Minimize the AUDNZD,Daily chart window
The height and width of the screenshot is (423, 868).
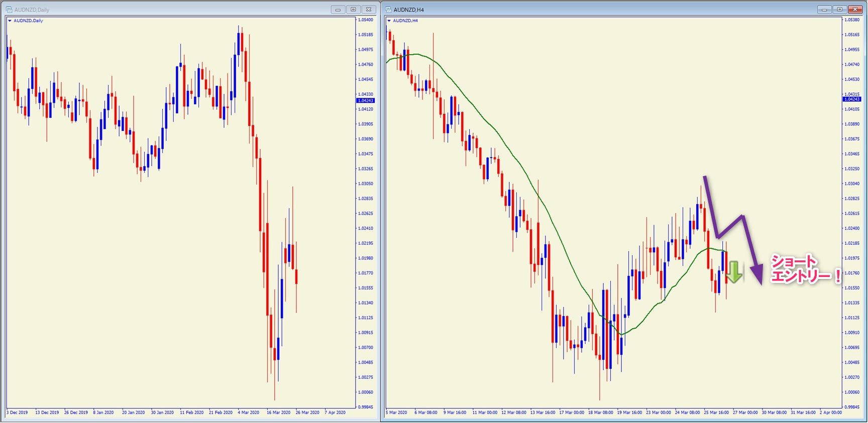point(338,10)
